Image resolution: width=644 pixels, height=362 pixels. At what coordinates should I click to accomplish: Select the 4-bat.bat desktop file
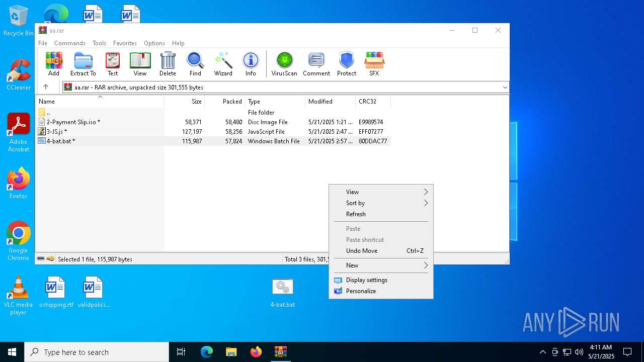tap(283, 293)
